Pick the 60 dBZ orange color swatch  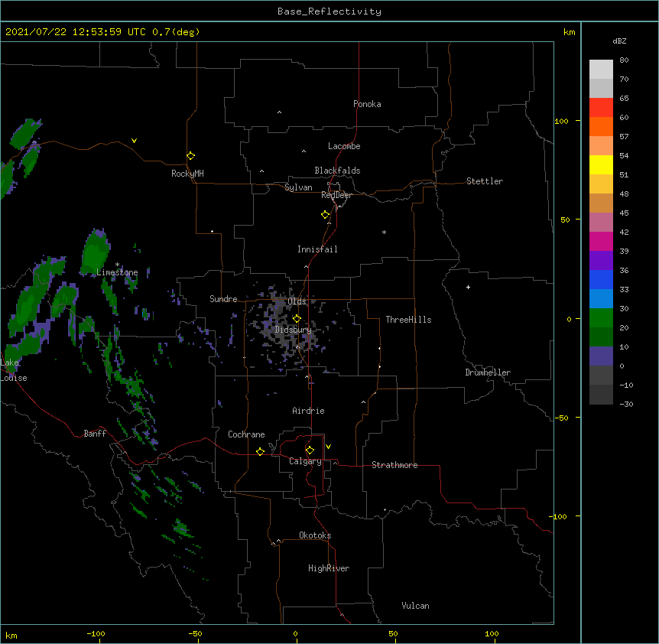tap(601, 126)
